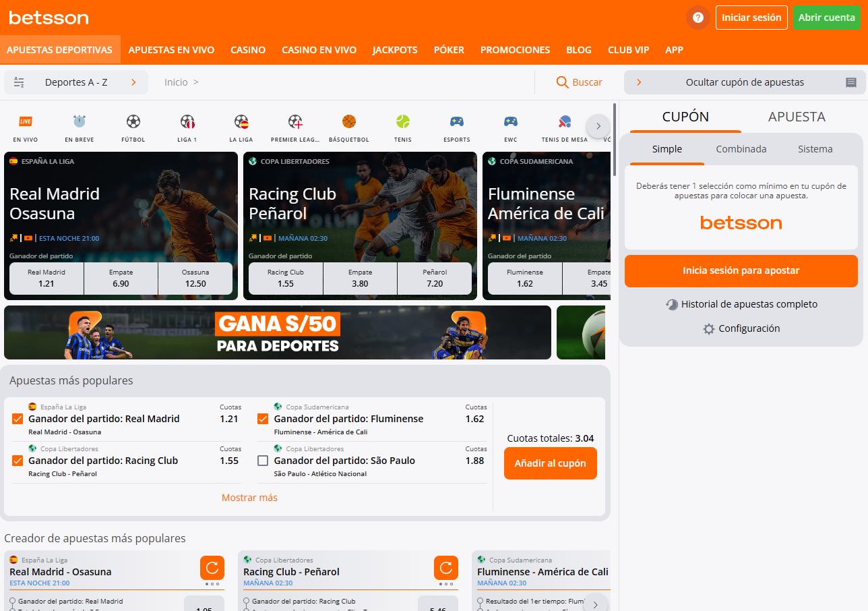Open Configuración from the betslip panel
Viewport: 868px width, 611px height.
[741, 328]
